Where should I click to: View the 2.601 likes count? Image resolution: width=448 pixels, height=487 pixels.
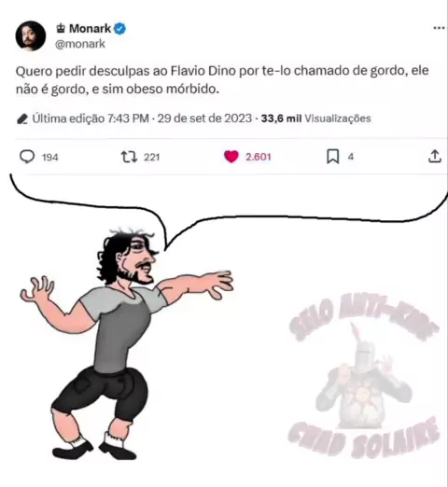coord(259,157)
